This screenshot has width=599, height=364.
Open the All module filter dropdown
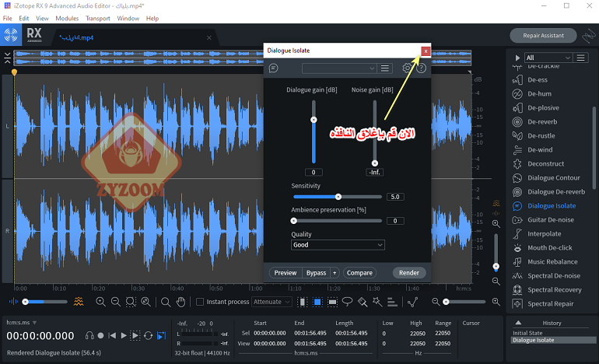point(548,58)
